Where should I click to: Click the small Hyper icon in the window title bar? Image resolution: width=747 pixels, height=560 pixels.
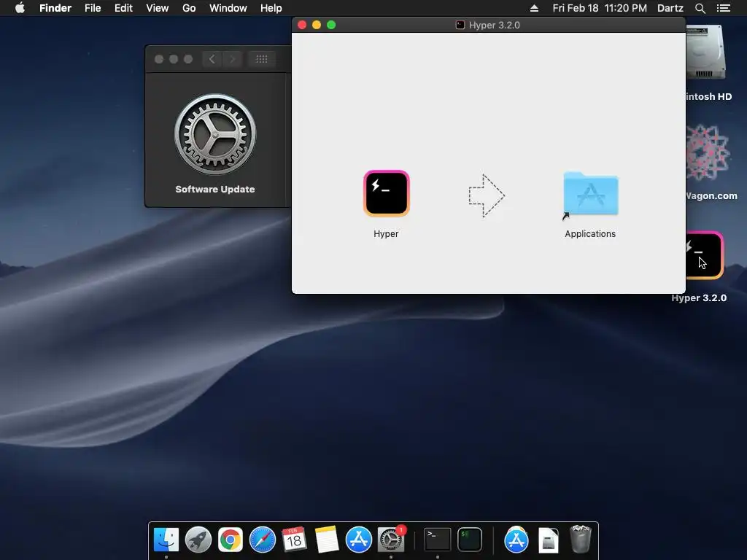pyautogui.click(x=460, y=25)
